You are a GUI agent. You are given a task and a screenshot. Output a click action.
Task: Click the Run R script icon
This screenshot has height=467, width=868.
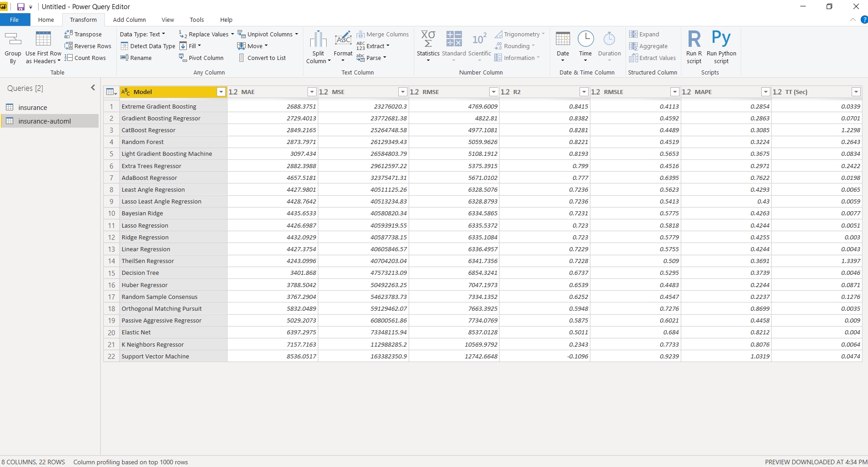tap(694, 40)
